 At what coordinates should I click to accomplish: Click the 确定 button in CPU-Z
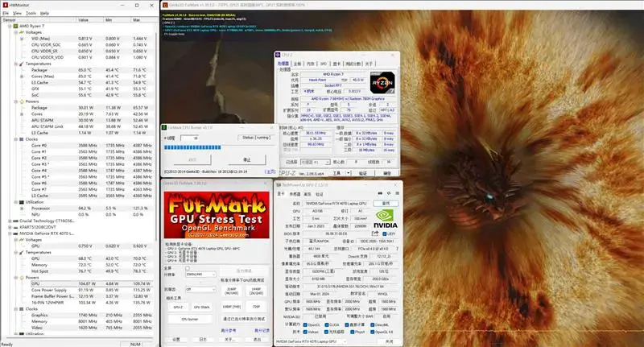tap(387, 173)
